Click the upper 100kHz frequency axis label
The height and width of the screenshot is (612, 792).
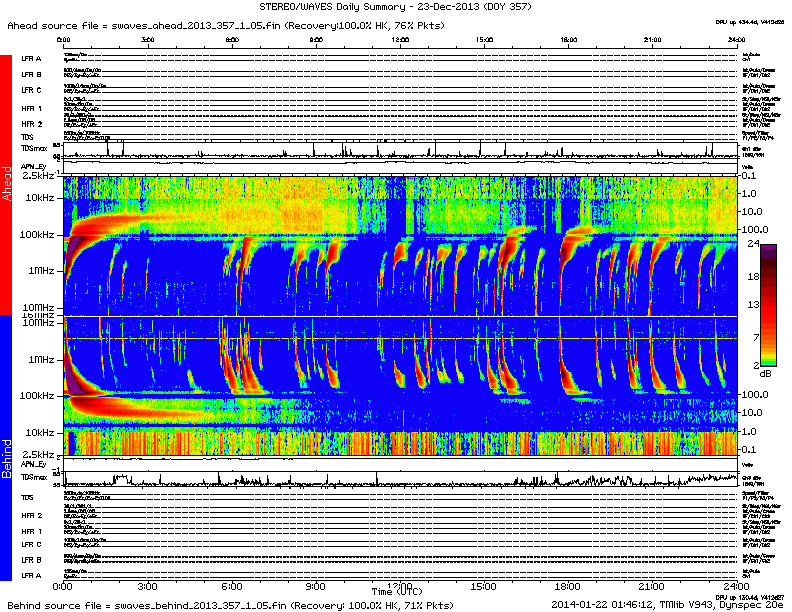(40, 236)
